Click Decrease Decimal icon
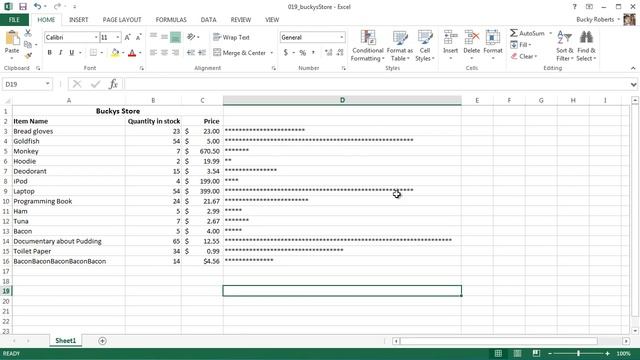The image size is (640, 360). (340, 53)
